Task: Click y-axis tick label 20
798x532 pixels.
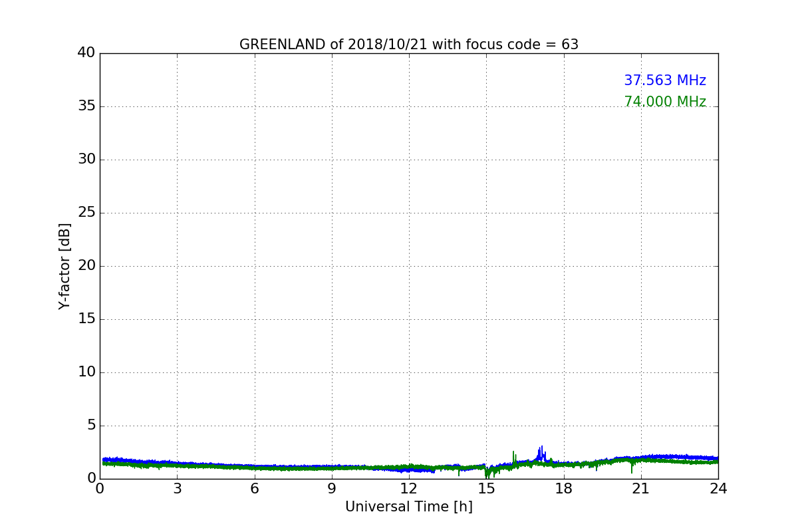Action: [86, 266]
